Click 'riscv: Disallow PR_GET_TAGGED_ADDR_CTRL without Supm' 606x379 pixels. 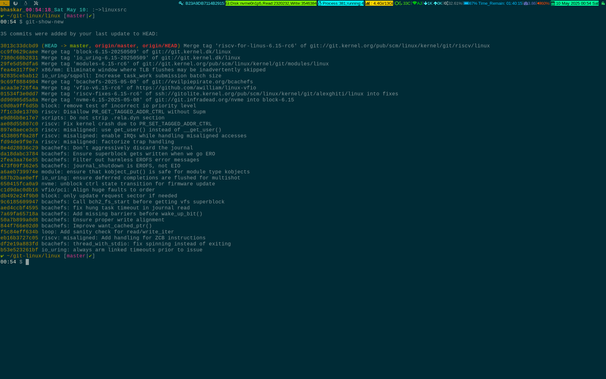[123, 112]
